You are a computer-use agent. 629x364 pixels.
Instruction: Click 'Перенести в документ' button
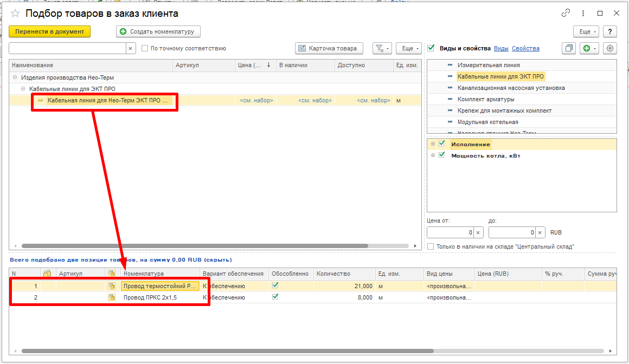[50, 31]
